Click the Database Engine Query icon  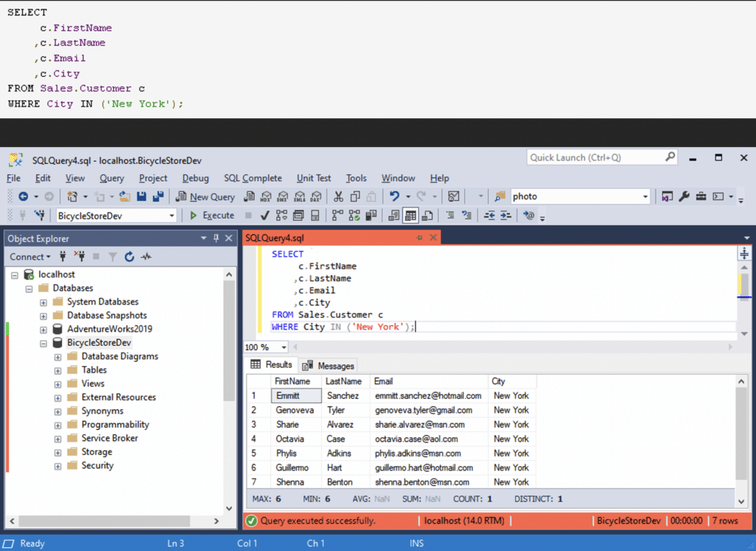250,196
